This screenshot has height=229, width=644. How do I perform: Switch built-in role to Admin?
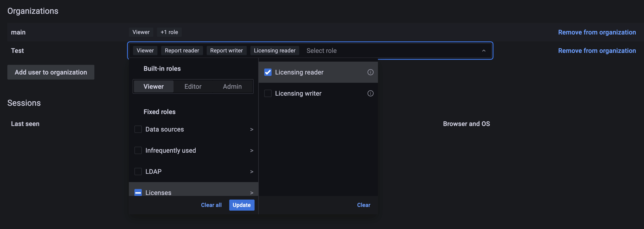(232, 86)
